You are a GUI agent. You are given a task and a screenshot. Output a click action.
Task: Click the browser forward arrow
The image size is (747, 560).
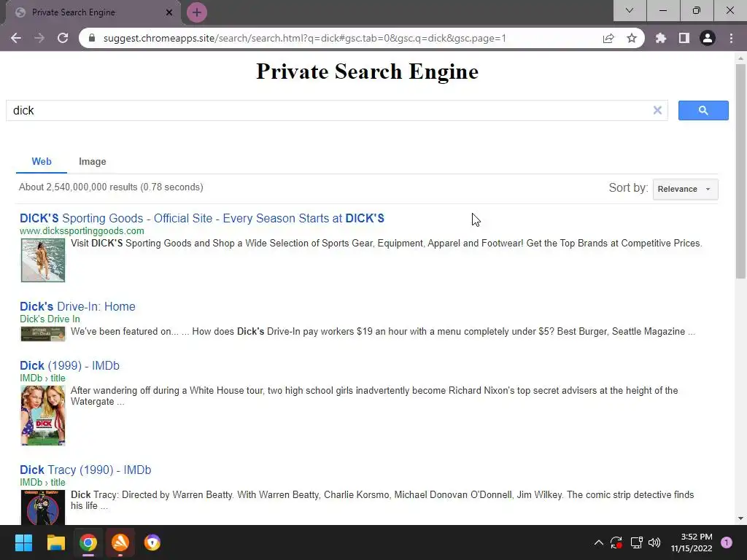(39, 38)
